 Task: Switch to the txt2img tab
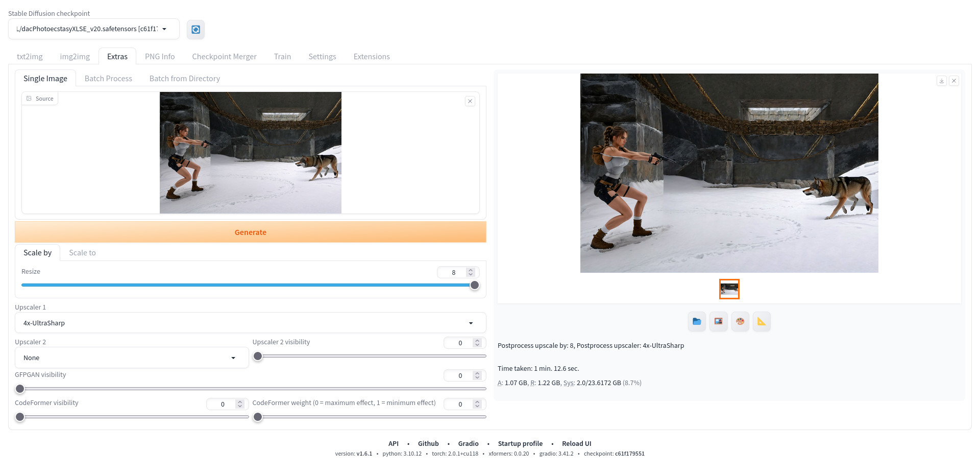(x=30, y=56)
